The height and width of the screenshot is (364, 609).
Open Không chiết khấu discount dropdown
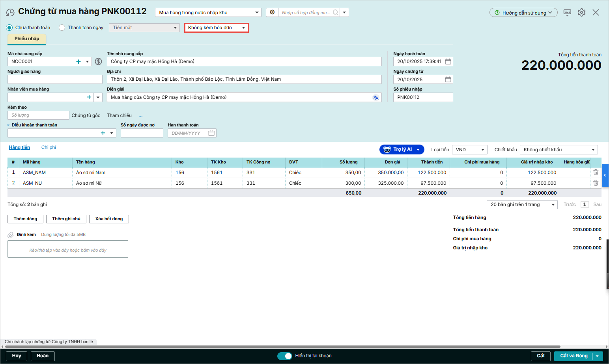559,150
